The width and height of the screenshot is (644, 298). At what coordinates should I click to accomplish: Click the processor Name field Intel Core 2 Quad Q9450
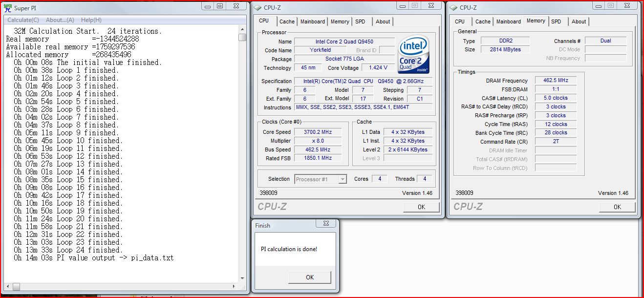tap(344, 42)
